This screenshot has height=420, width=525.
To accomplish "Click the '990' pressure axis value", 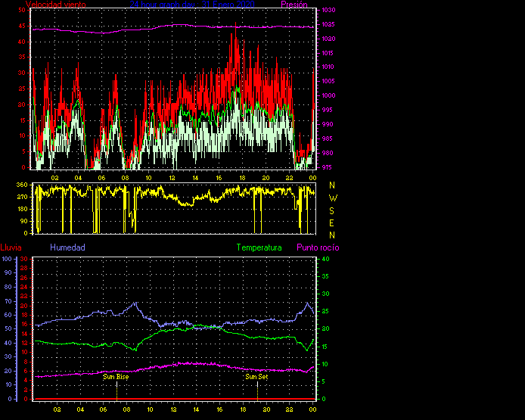I will [x=327, y=124].
